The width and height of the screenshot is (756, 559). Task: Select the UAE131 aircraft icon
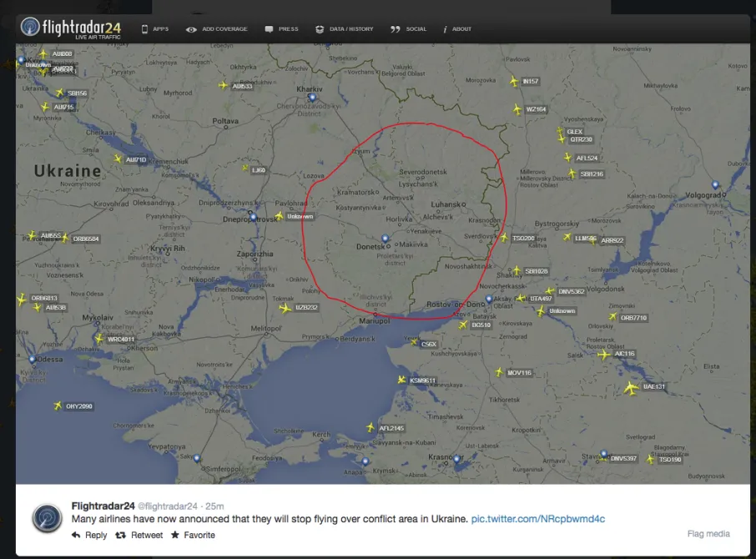[x=631, y=389]
